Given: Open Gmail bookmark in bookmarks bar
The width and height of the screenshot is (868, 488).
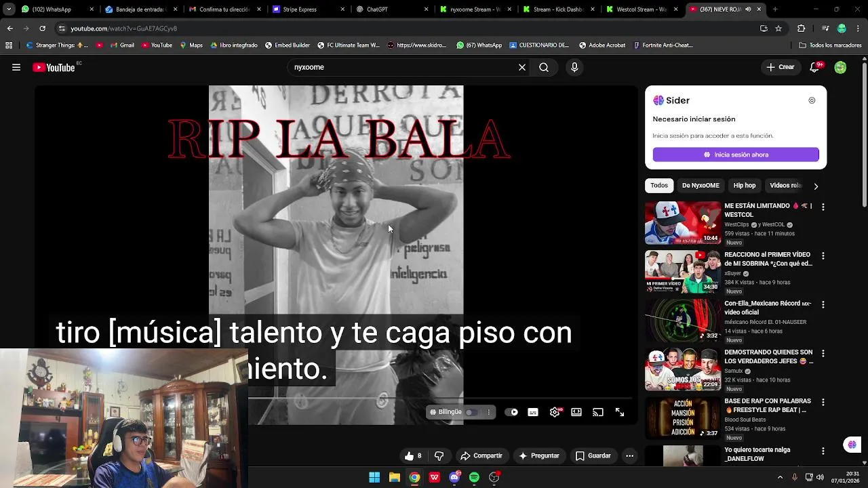Looking at the screenshot, I should tap(121, 45).
